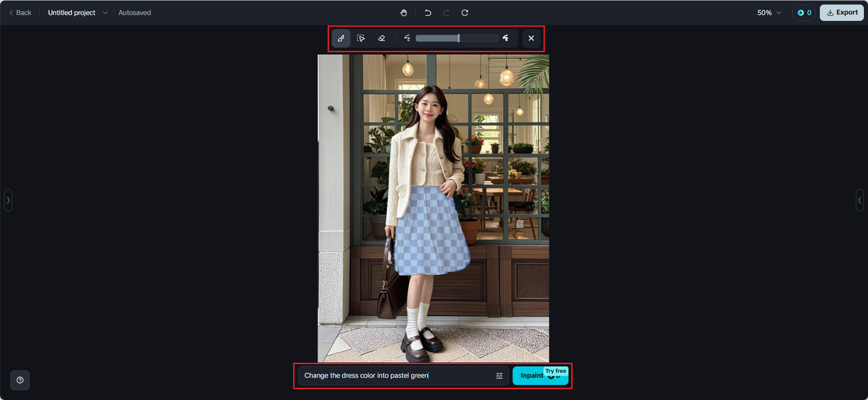Select the brush tool in the inpaint toolbar
This screenshot has height=400, width=868.
[x=341, y=39]
